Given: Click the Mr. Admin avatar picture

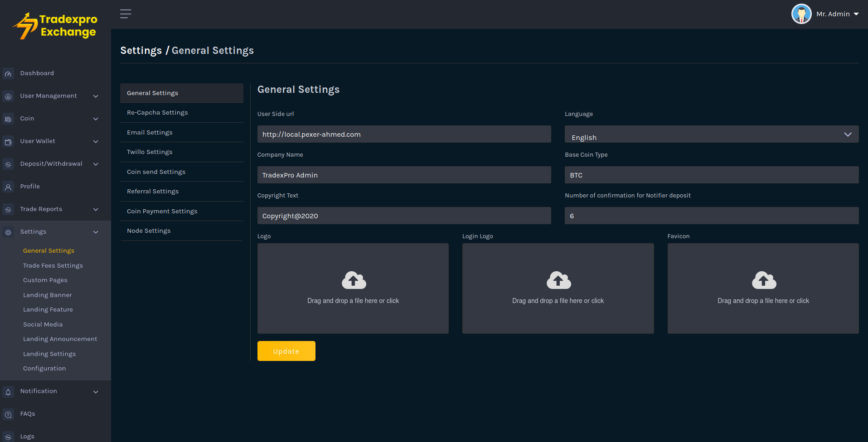Looking at the screenshot, I should pos(801,14).
